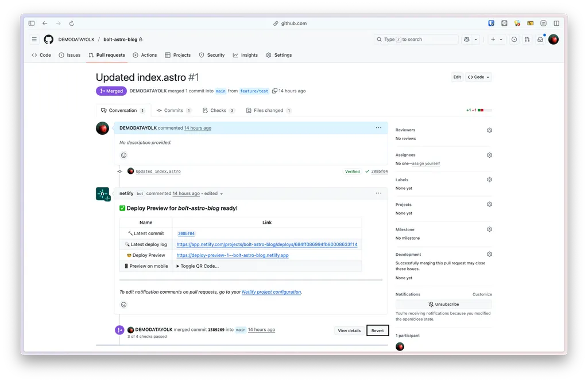Focus the Type / to search field

(416, 40)
